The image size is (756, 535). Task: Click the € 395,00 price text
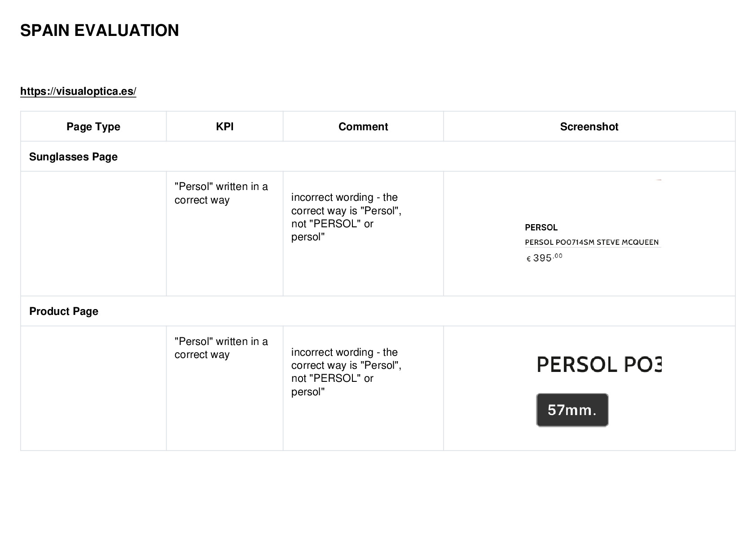pos(544,258)
